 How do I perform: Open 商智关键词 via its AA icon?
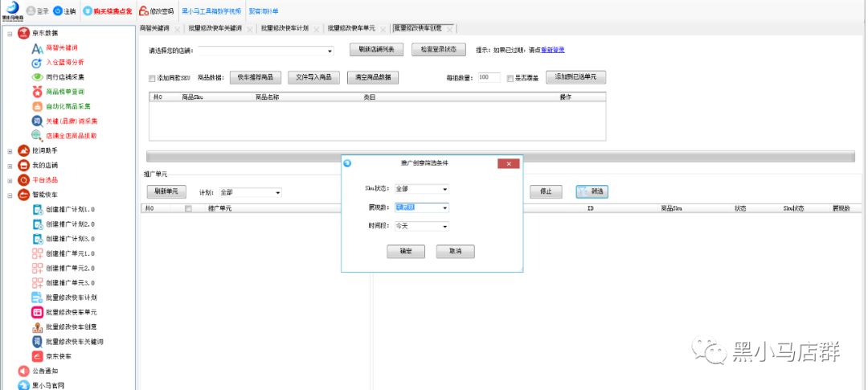tap(37, 48)
